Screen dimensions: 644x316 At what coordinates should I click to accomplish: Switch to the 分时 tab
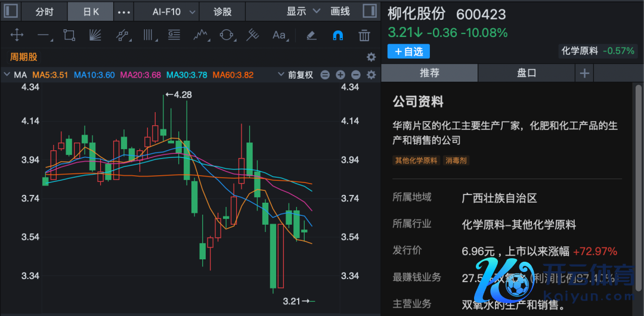pos(44,11)
